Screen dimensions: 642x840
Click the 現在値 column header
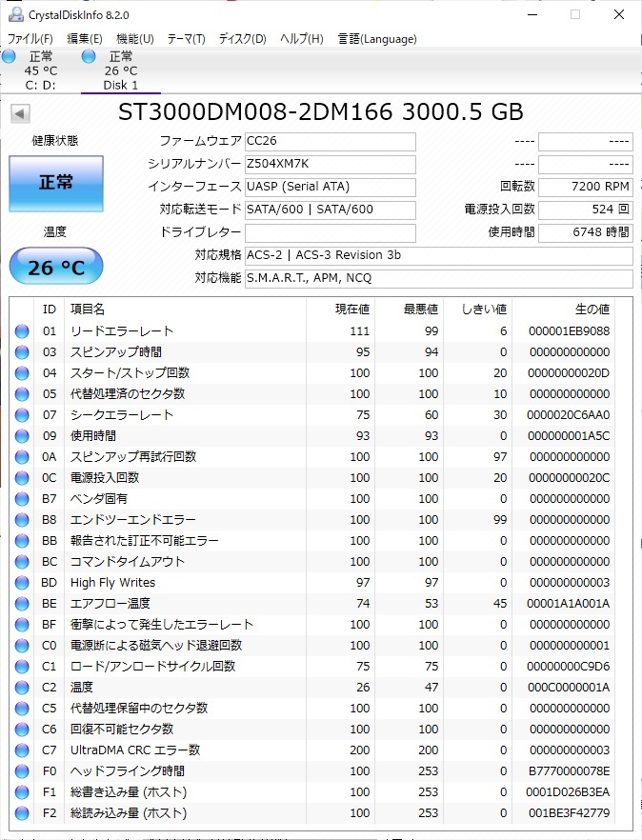[x=340, y=310]
